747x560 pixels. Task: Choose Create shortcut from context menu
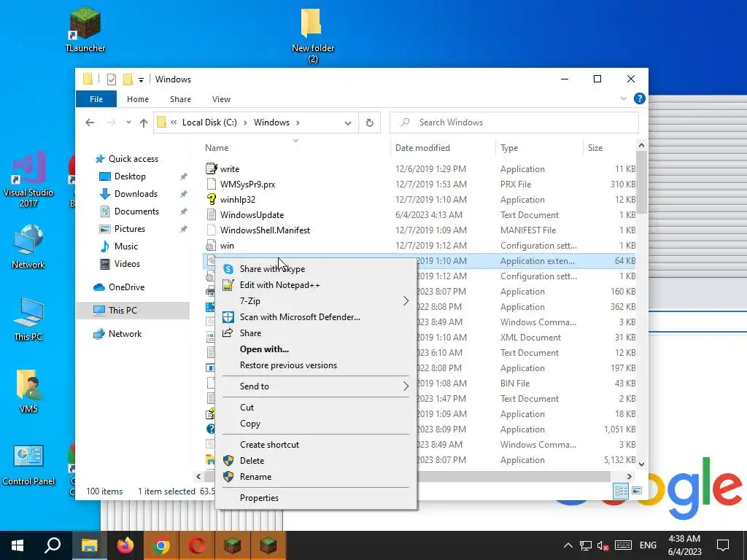(317, 444)
